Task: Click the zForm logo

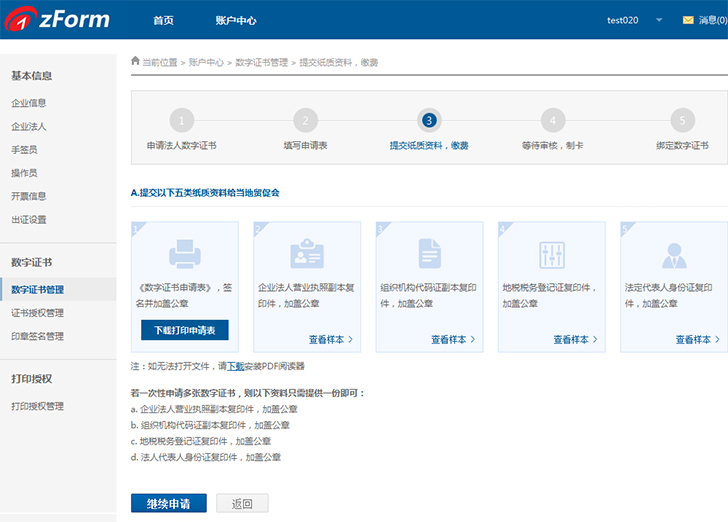Action: pyautogui.click(x=56, y=20)
